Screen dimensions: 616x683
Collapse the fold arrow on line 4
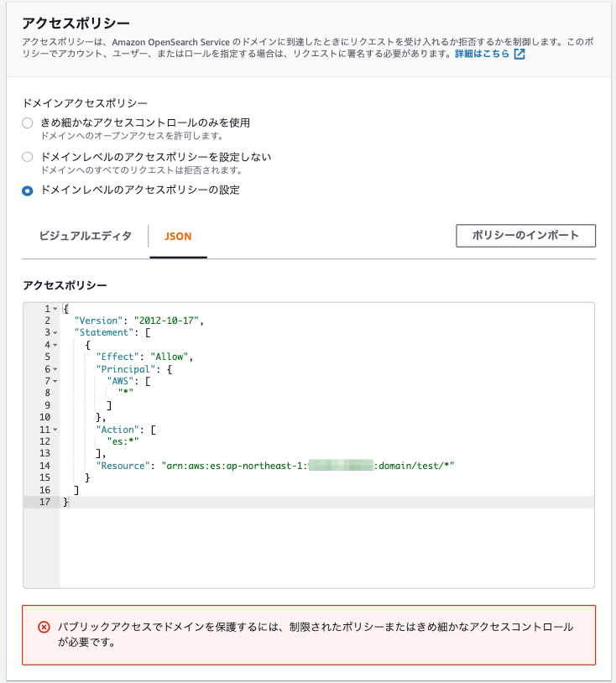tap(55, 345)
